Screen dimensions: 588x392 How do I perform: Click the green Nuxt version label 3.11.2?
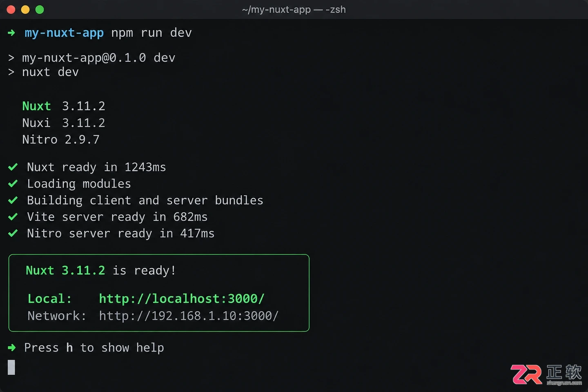tap(64, 106)
